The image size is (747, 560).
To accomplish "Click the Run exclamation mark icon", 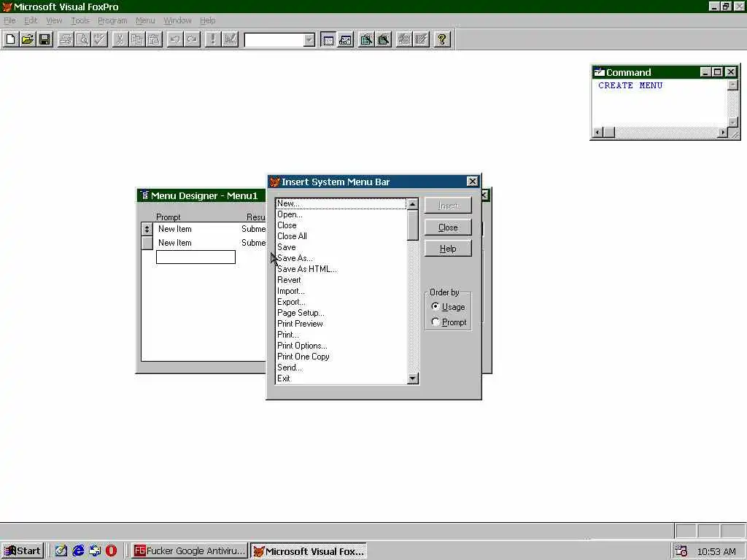I will click(212, 39).
